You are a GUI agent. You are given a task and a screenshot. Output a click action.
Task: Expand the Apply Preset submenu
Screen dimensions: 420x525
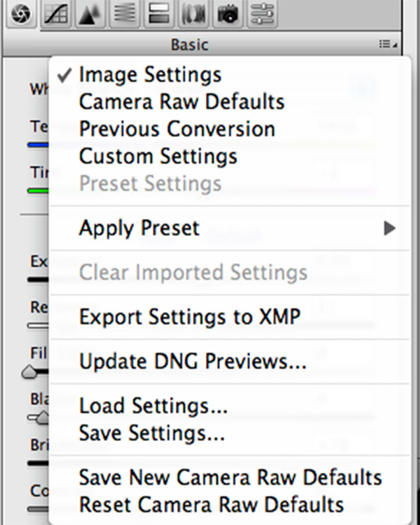pyautogui.click(x=139, y=228)
